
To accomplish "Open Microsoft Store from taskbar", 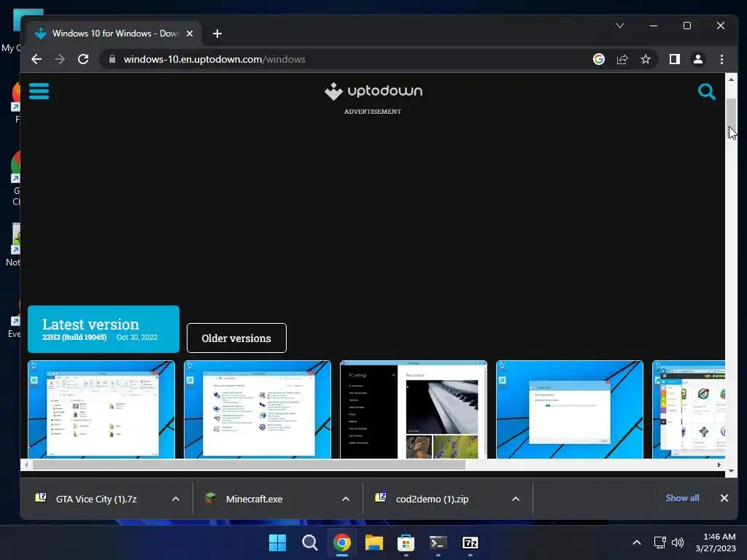I will pyautogui.click(x=406, y=542).
